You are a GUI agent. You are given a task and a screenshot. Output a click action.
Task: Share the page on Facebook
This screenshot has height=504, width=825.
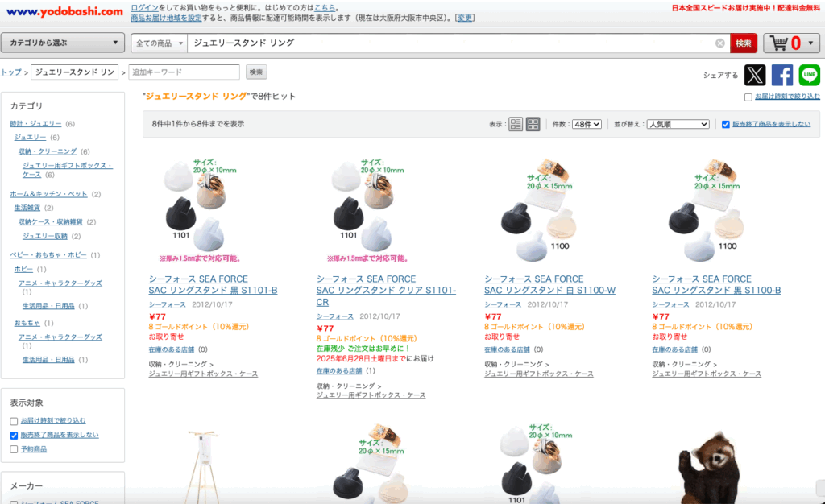pos(781,75)
